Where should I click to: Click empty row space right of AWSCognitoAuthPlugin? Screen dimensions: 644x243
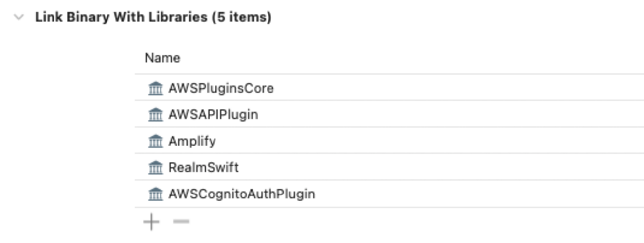pos(446,194)
